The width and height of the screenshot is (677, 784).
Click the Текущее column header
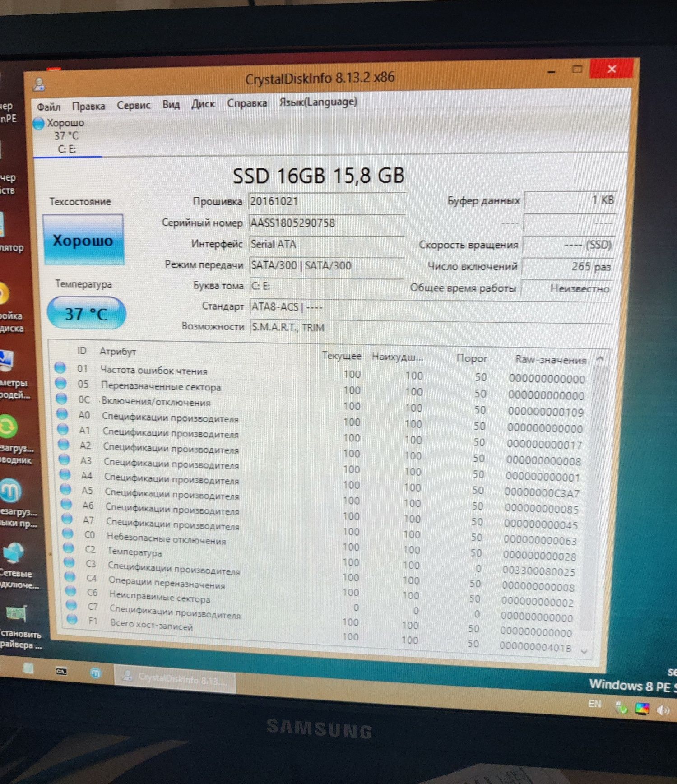(x=342, y=356)
